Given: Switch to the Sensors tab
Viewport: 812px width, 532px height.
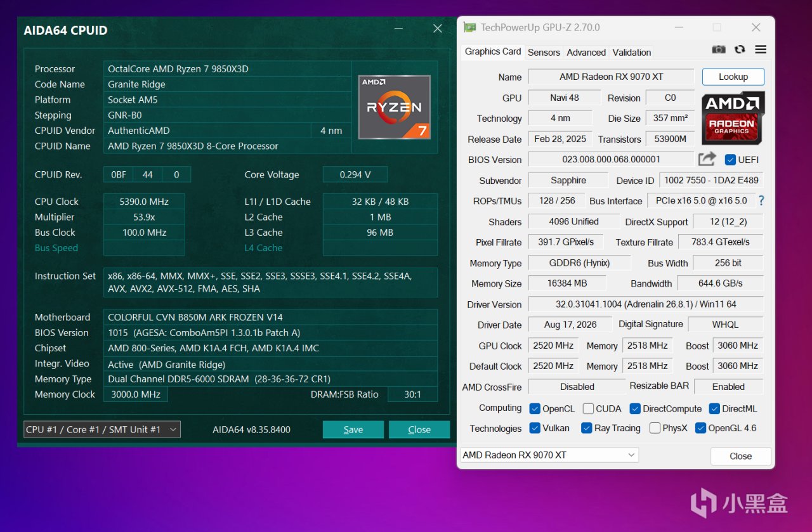Looking at the screenshot, I should coord(544,52).
